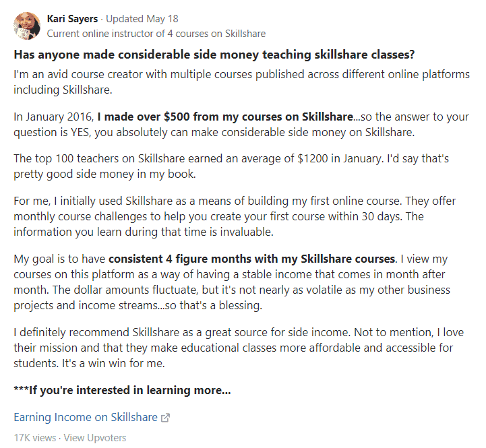View Upvoters of this answer

pos(95,438)
